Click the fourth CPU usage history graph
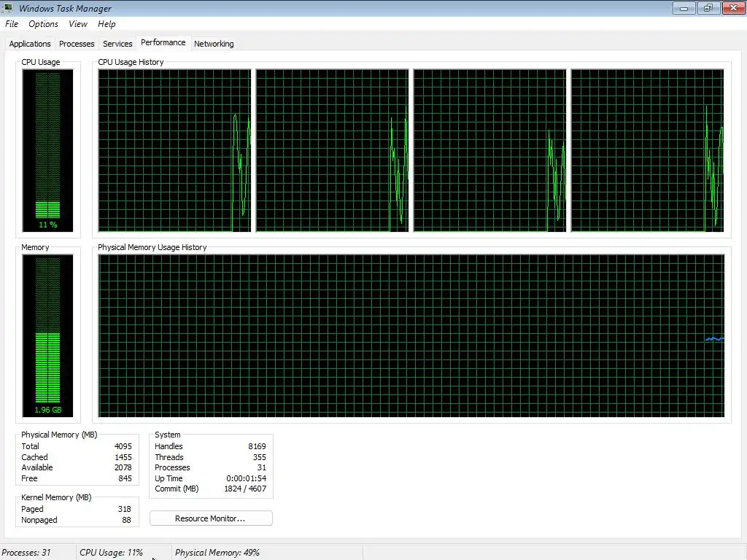This screenshot has height=560, width=747. (648, 150)
